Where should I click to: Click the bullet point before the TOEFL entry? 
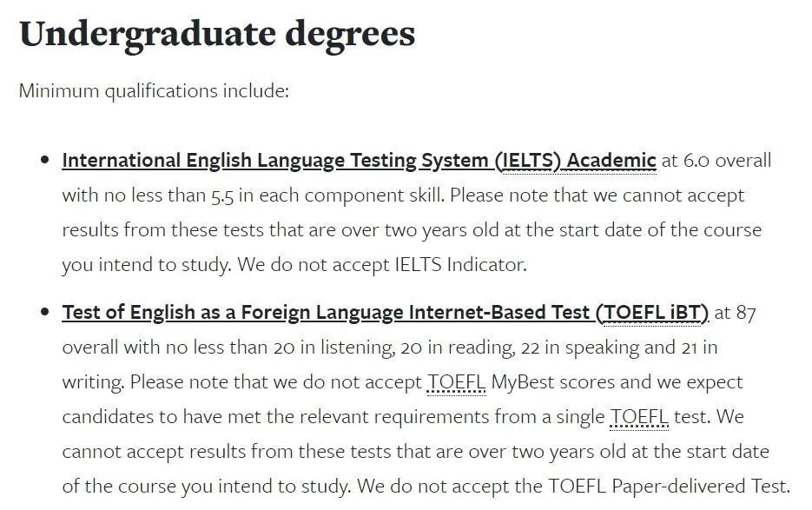[x=44, y=313]
